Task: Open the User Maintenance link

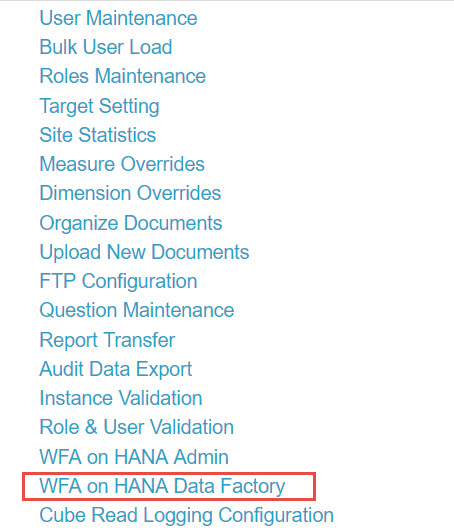Action: pos(118,18)
